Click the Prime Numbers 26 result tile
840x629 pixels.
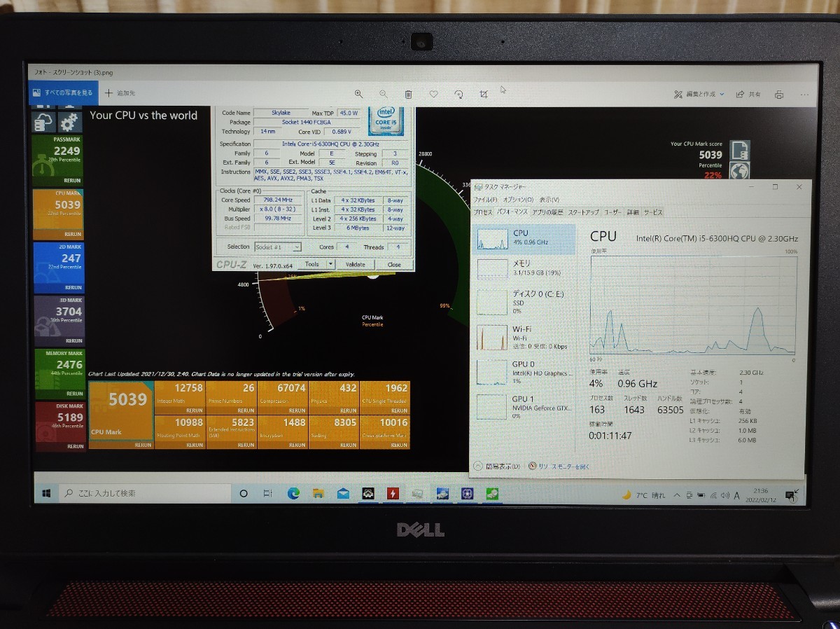231,398
